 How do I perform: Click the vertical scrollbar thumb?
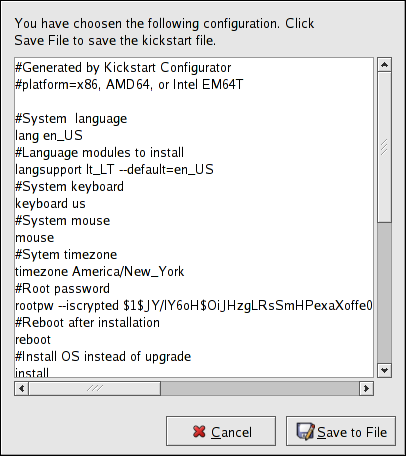(384, 147)
